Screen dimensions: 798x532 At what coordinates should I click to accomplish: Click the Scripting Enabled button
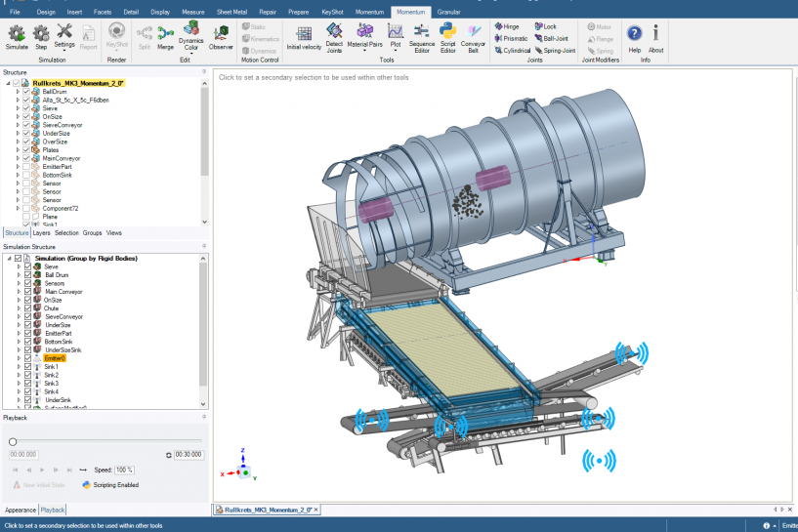110,484
